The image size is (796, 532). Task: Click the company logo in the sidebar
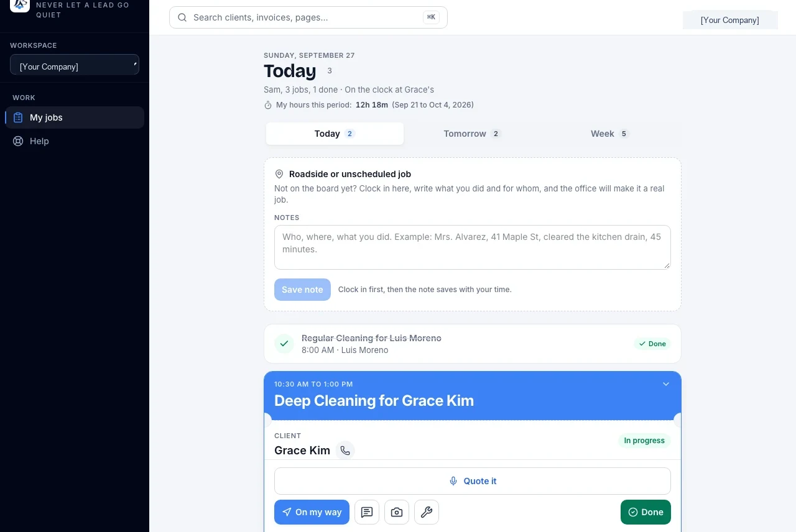click(x=20, y=5)
